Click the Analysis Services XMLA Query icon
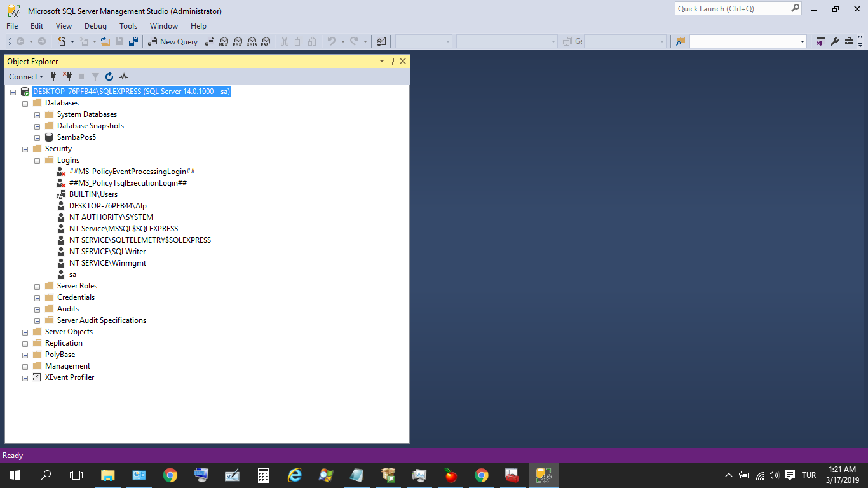868x488 pixels. coord(252,41)
